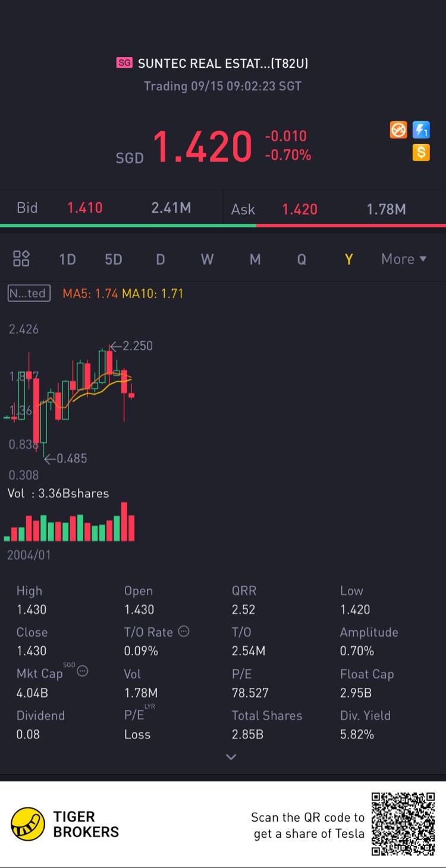The height and width of the screenshot is (868, 446).
Task: Tap the SUNTEC REAL ESTAT...(T82U) title
Action: 223,63
